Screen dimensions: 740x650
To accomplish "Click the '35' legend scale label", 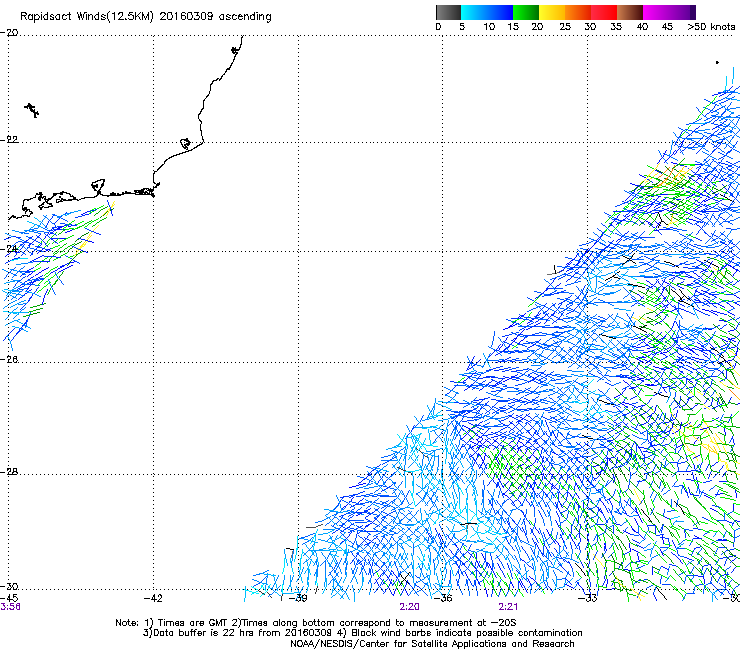I will point(616,26).
